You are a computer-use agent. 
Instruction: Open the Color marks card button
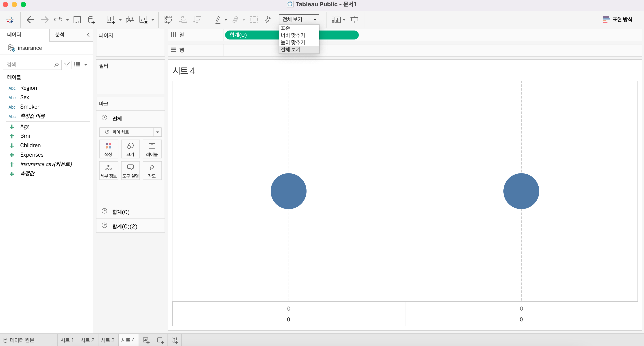pyautogui.click(x=108, y=149)
